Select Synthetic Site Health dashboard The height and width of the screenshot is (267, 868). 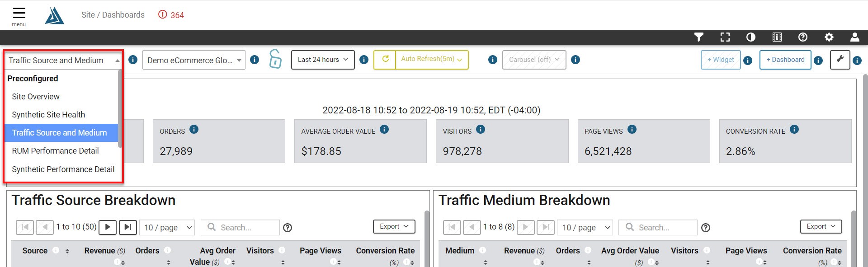(x=61, y=115)
